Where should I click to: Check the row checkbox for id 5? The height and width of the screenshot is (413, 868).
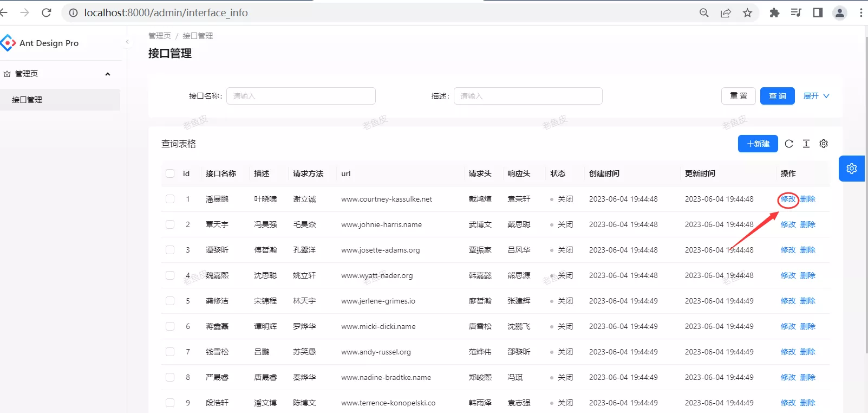(x=170, y=301)
